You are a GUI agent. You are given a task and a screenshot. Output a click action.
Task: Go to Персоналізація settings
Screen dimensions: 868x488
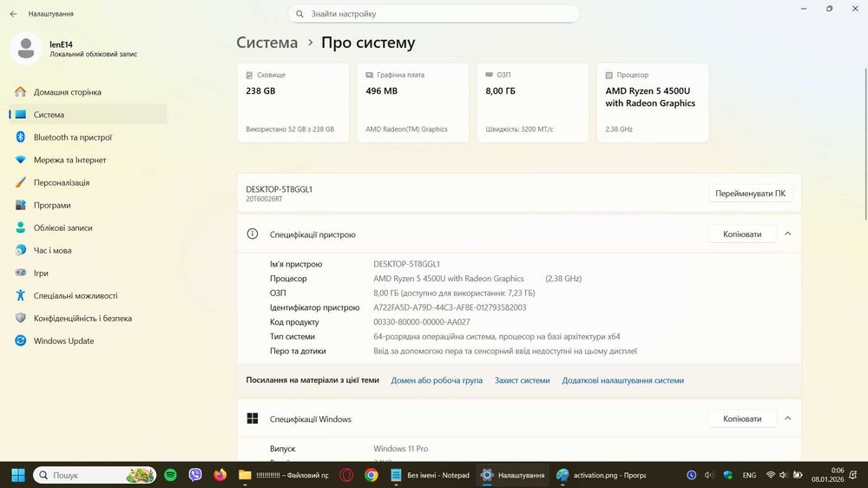(88, 183)
